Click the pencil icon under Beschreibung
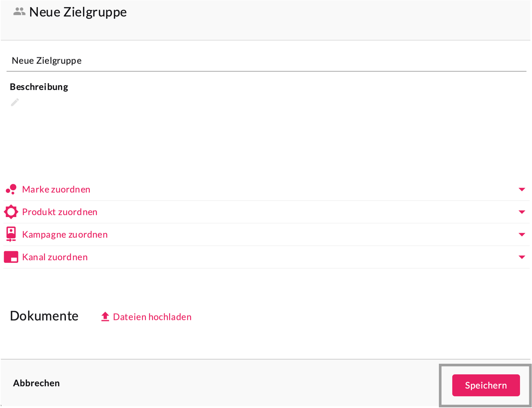This screenshot has width=532, height=408. click(x=15, y=102)
